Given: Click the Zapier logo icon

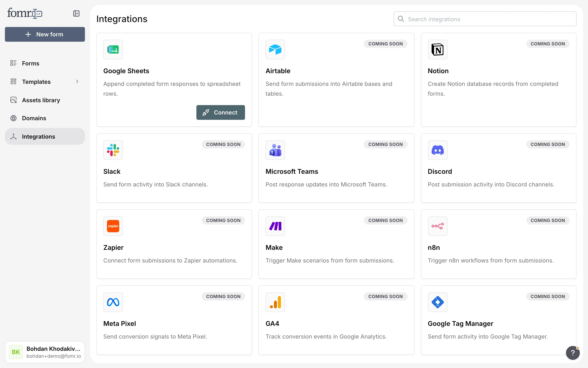Looking at the screenshot, I should click(113, 226).
